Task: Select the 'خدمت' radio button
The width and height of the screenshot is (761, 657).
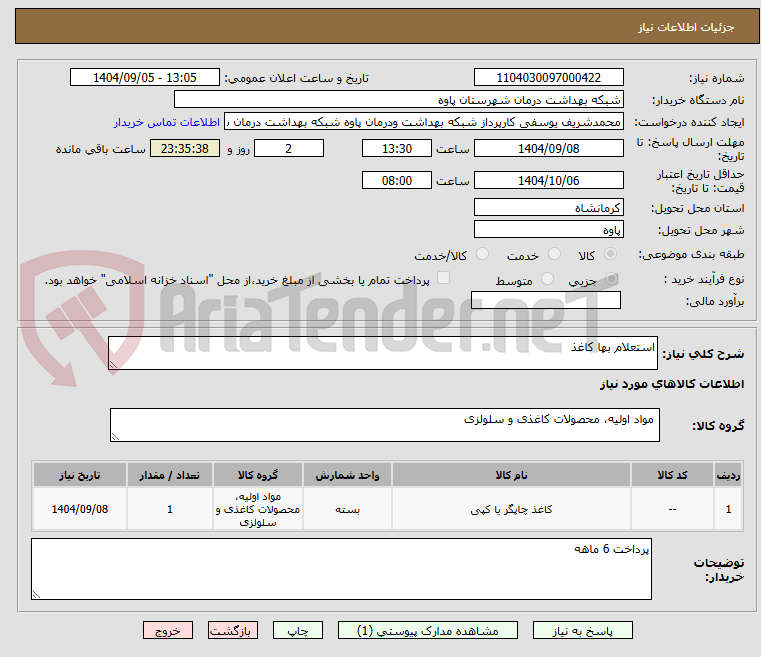Action: (x=554, y=254)
